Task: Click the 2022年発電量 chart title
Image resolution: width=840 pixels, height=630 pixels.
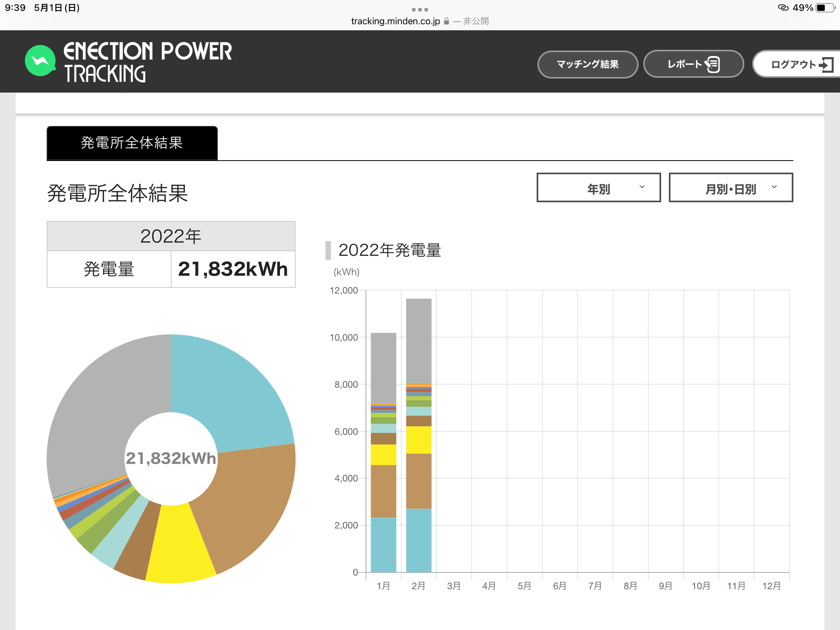Action: coord(389,250)
